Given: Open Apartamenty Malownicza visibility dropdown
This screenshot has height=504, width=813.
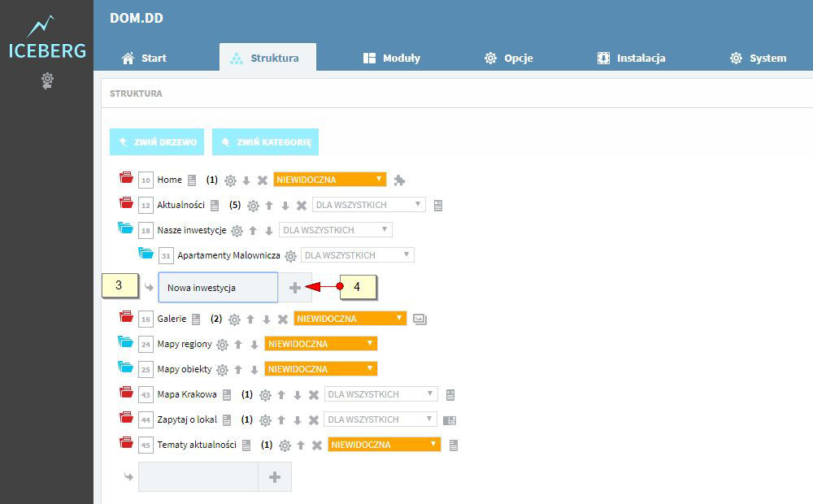Looking at the screenshot, I should click(357, 255).
